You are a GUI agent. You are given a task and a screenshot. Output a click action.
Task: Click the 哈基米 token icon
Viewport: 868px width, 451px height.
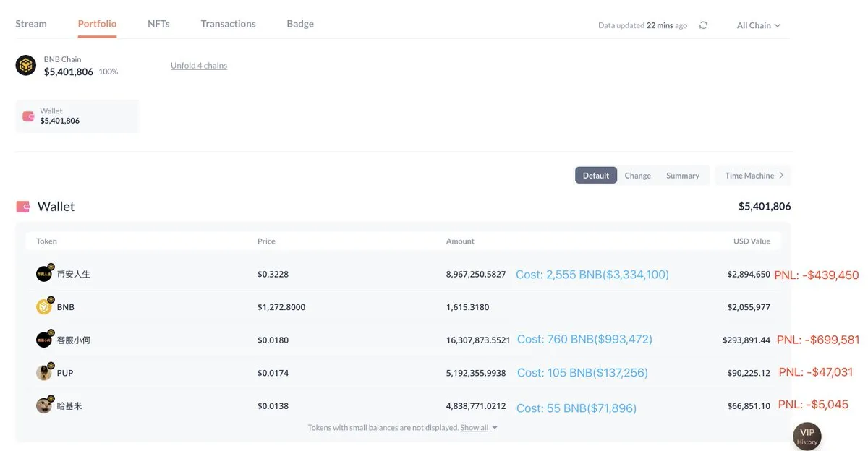(44, 405)
